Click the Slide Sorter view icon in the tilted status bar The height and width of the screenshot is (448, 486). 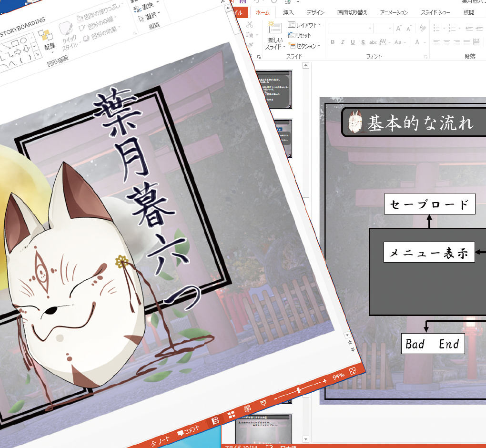[231, 415]
